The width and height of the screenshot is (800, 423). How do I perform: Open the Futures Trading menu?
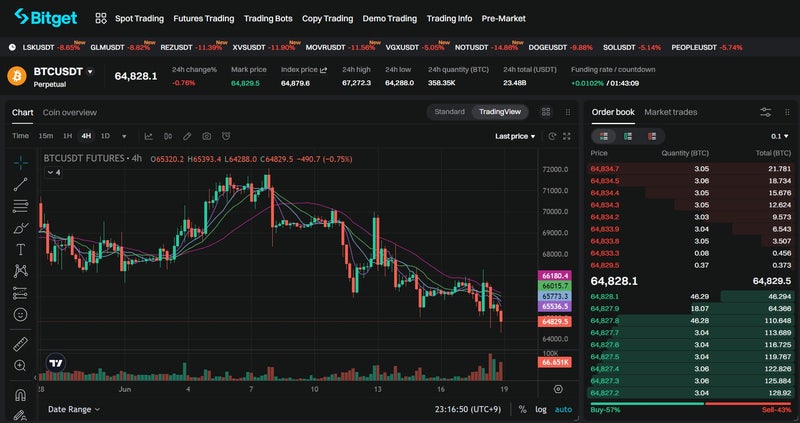point(204,18)
